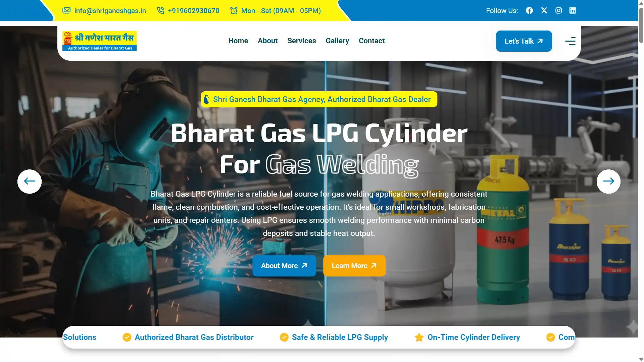Screen dimensions: 644x362
Task: Click the phone icon beside number
Action: tap(161, 11)
